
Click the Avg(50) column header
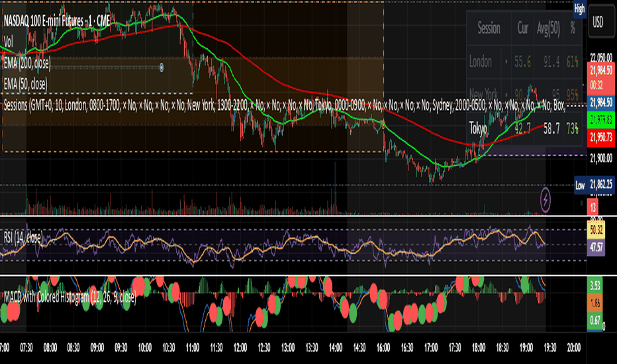[548, 28]
